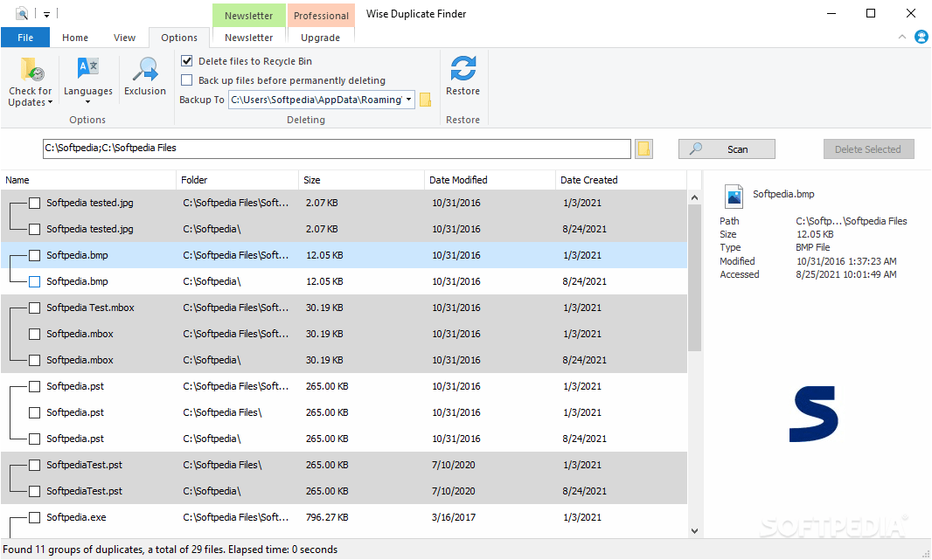Screen dimensions: 932x560
Task: Click the scan folders path input field
Action: pos(337,149)
